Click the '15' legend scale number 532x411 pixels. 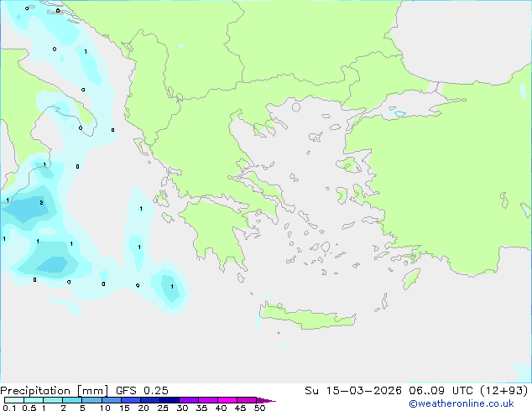pyautogui.click(x=124, y=408)
